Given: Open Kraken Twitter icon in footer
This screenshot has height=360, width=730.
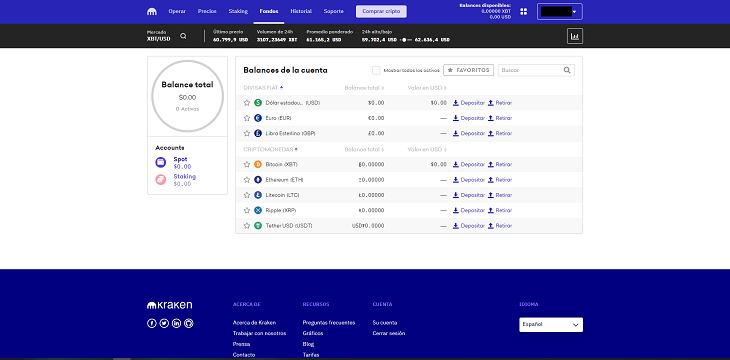Looking at the screenshot, I should coord(164,323).
